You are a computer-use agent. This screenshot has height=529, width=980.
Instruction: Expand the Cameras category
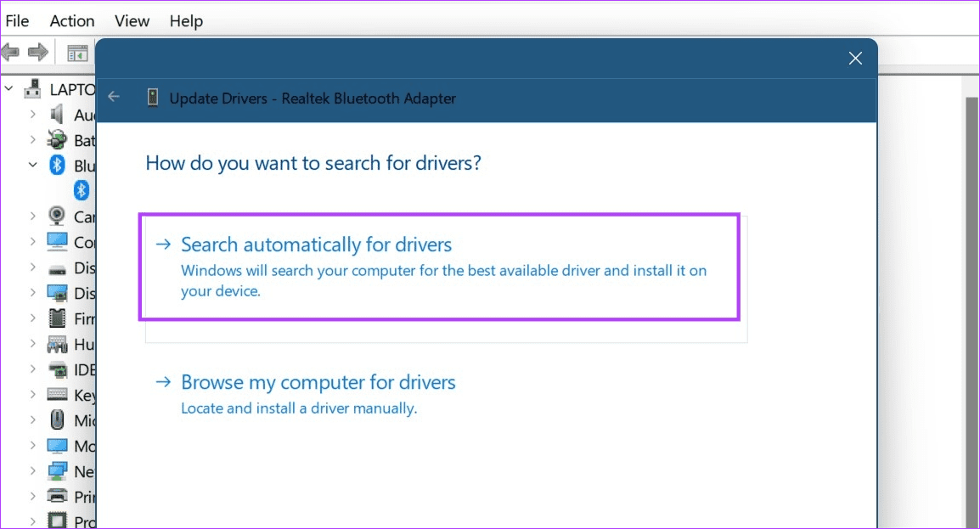click(x=32, y=216)
